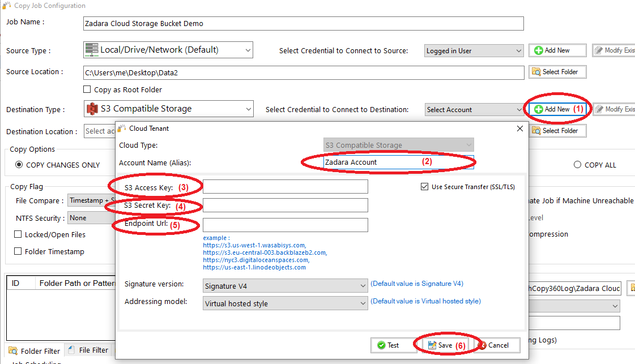Click Modify Existing source credential button

[x=614, y=50]
